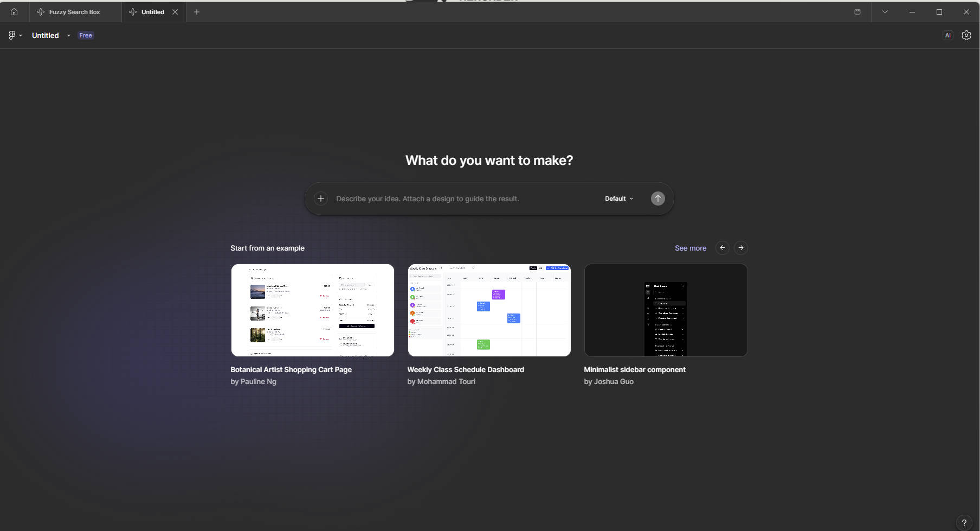Toggle the AI button in top bar

[947, 35]
